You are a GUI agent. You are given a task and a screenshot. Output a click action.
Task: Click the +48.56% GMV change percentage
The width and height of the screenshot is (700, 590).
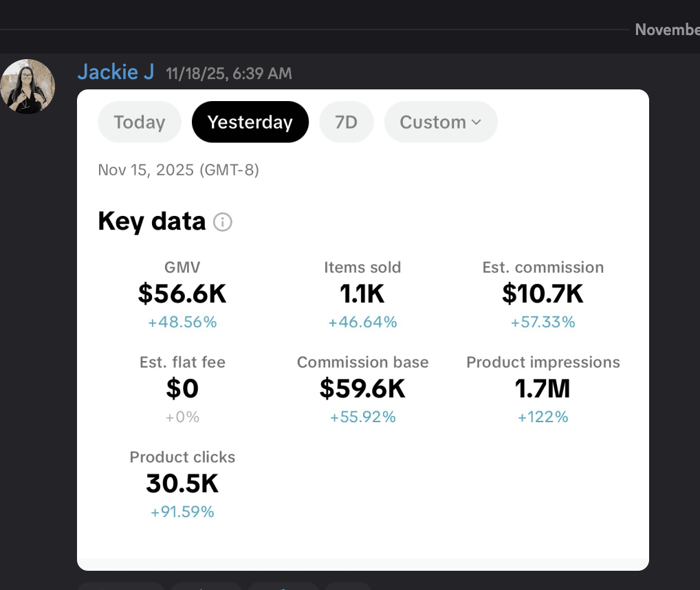(182, 322)
